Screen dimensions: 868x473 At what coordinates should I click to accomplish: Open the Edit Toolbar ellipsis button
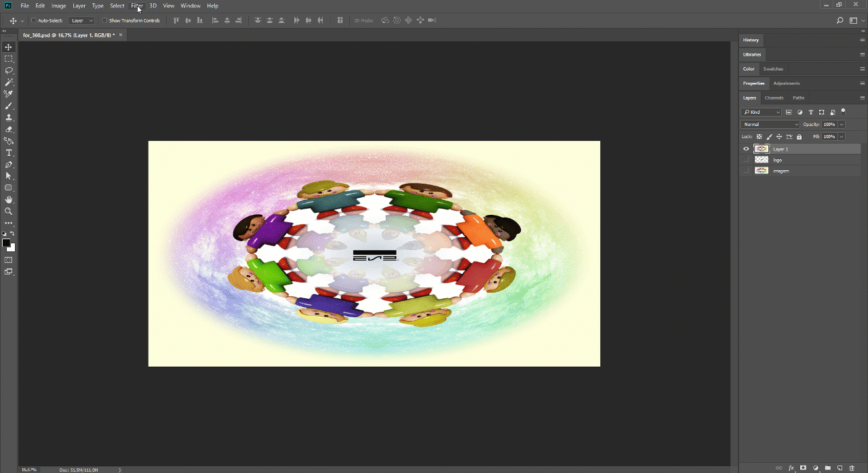9,223
